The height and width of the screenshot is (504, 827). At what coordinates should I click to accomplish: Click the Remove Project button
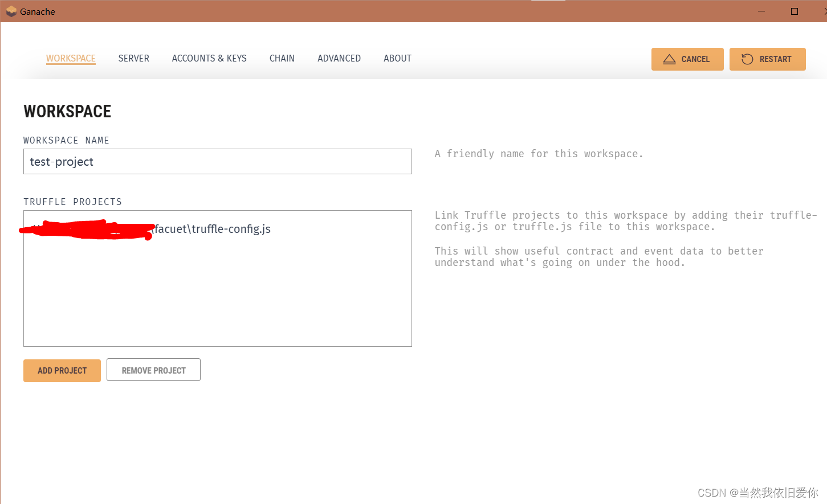click(x=153, y=370)
